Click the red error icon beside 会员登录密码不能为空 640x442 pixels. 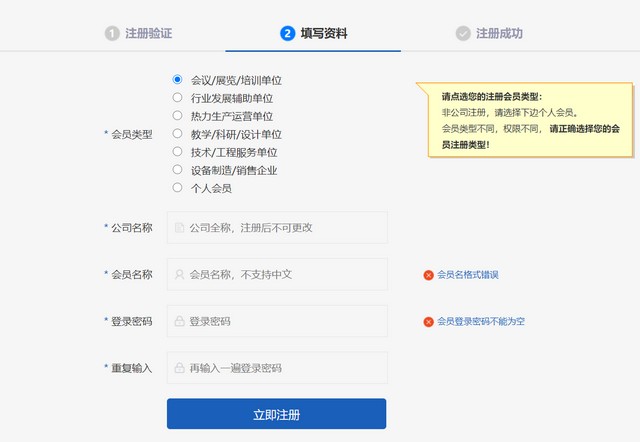[428, 322]
